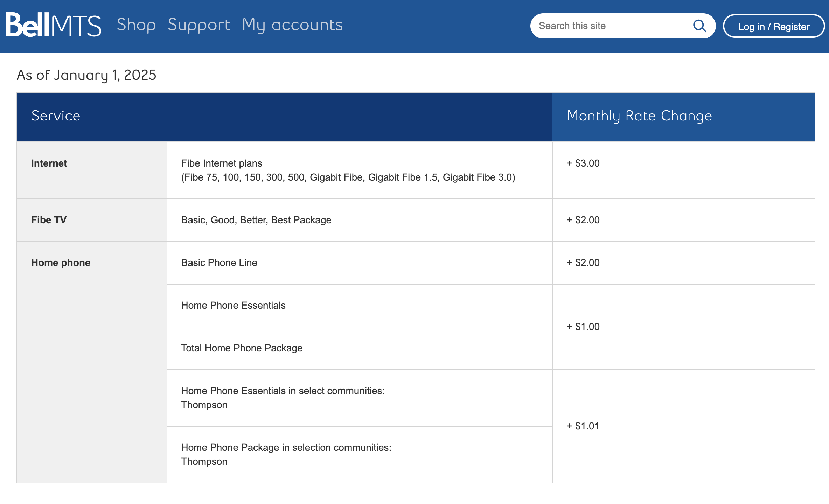Open the Support menu
Image resolution: width=829 pixels, height=504 pixels.
(x=199, y=25)
